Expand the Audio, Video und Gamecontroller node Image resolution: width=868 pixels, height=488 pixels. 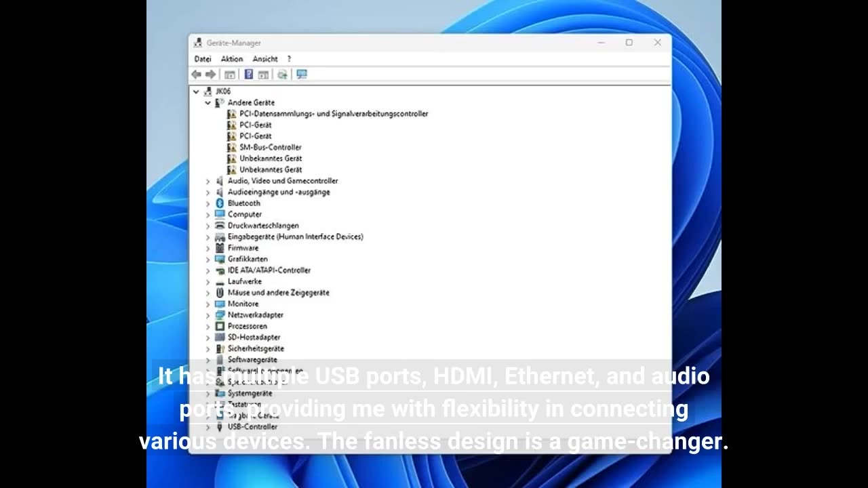click(208, 181)
